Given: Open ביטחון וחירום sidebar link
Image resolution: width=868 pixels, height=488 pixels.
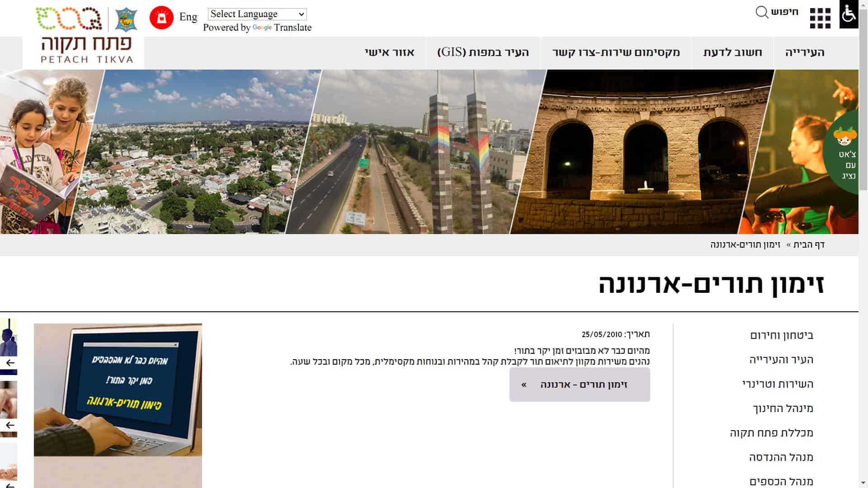Looking at the screenshot, I should [x=782, y=335].
